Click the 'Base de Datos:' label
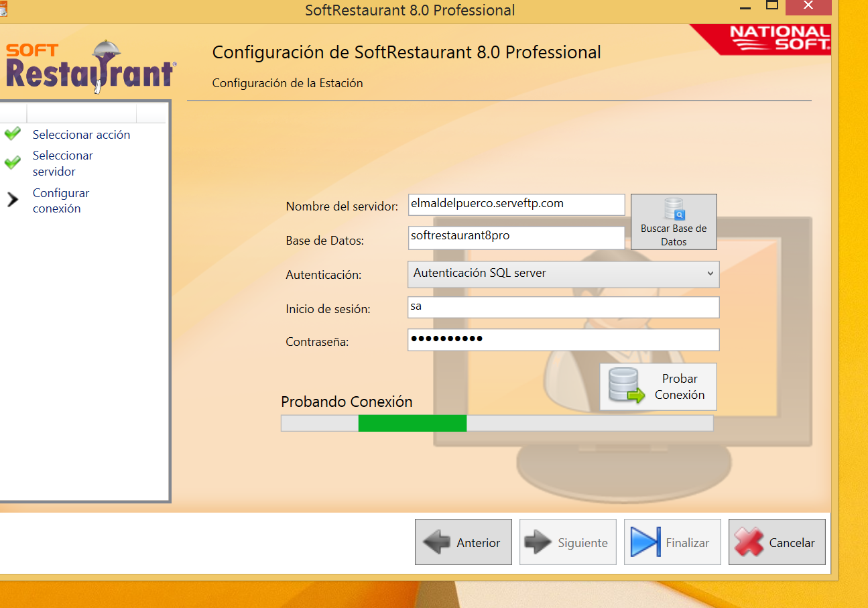This screenshot has width=868, height=608. point(324,240)
